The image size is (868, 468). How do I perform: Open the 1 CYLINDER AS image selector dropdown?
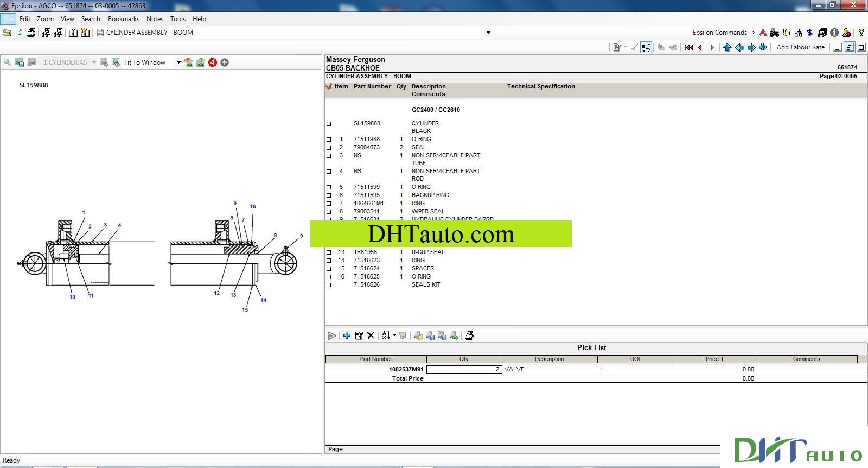pyautogui.click(x=94, y=62)
